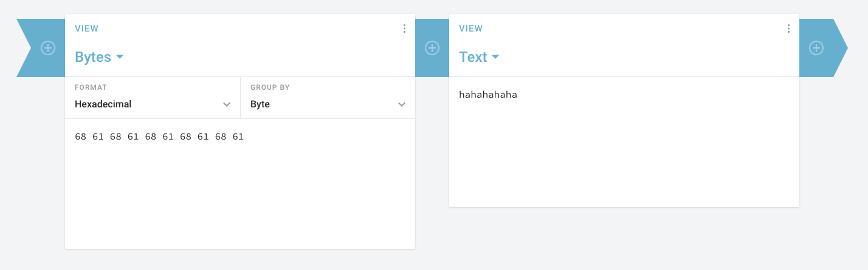Add a brick before the Bytes view
Viewport: 868px width, 270px height.
48,48
